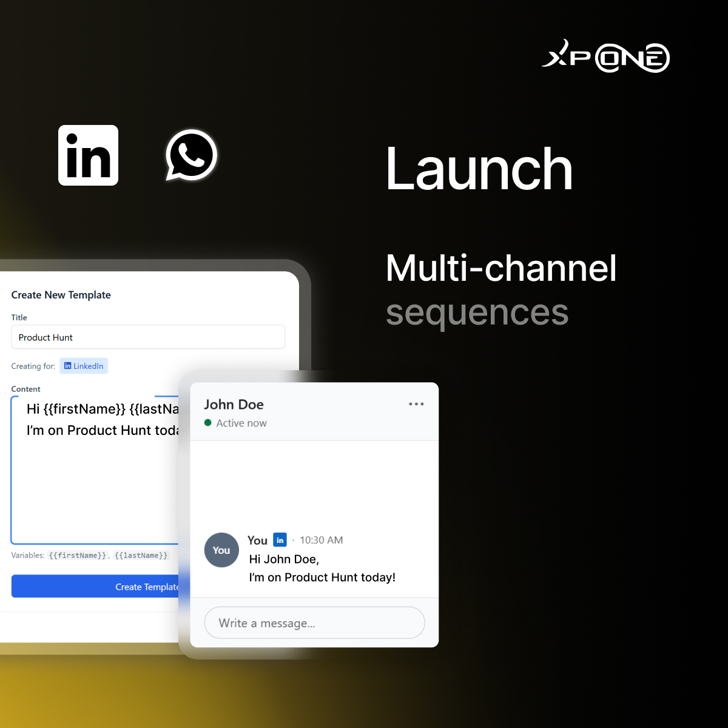Image resolution: width=728 pixels, height=728 pixels.
Task: Click the LinkedIn icon inside Creating for chip
Action: pos(68,366)
